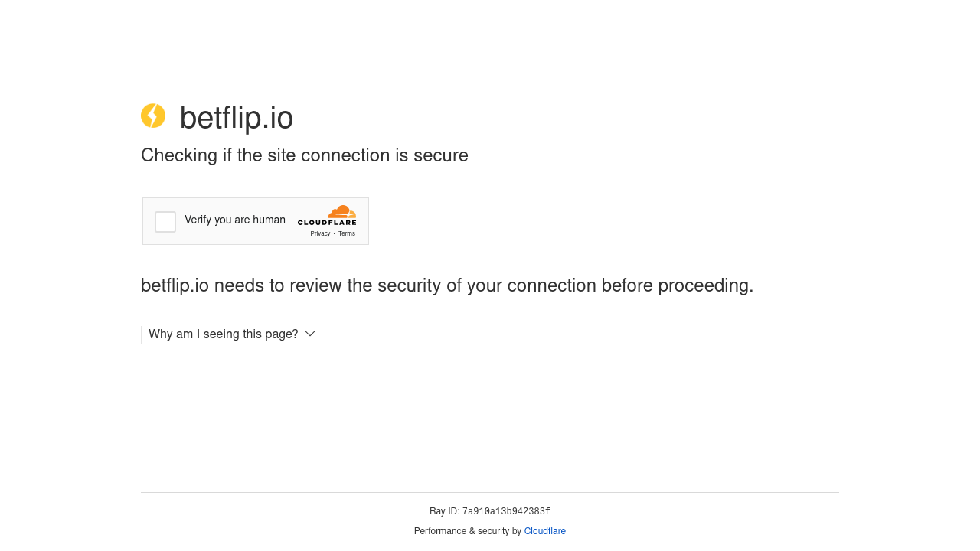Click the orange Cloudflare cloud logo

coord(342,211)
